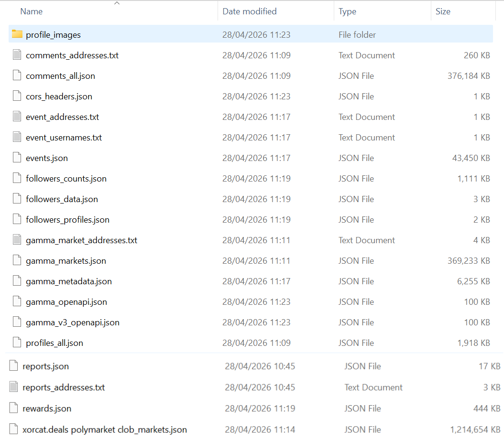
Task: Sort by the Type column header
Action: click(347, 11)
